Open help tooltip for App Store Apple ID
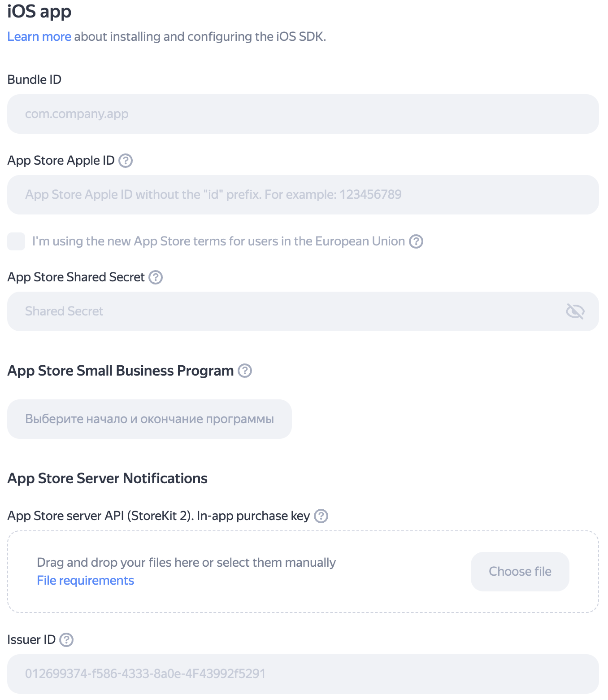Screen dimensions: 608x700 pyautogui.click(x=126, y=161)
